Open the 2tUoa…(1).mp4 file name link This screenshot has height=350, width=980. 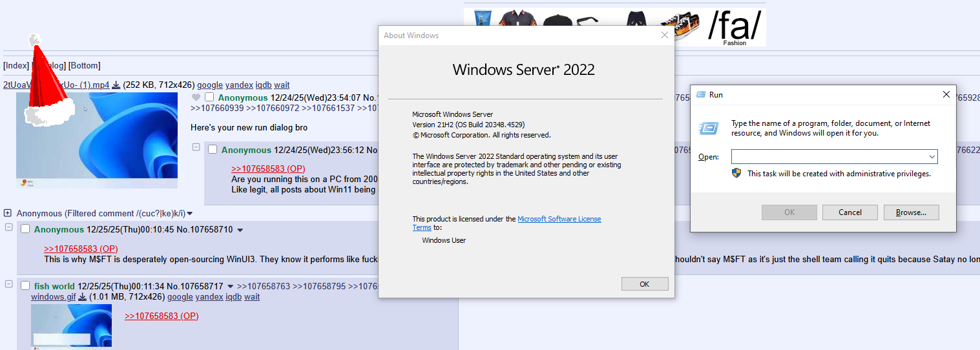point(56,85)
